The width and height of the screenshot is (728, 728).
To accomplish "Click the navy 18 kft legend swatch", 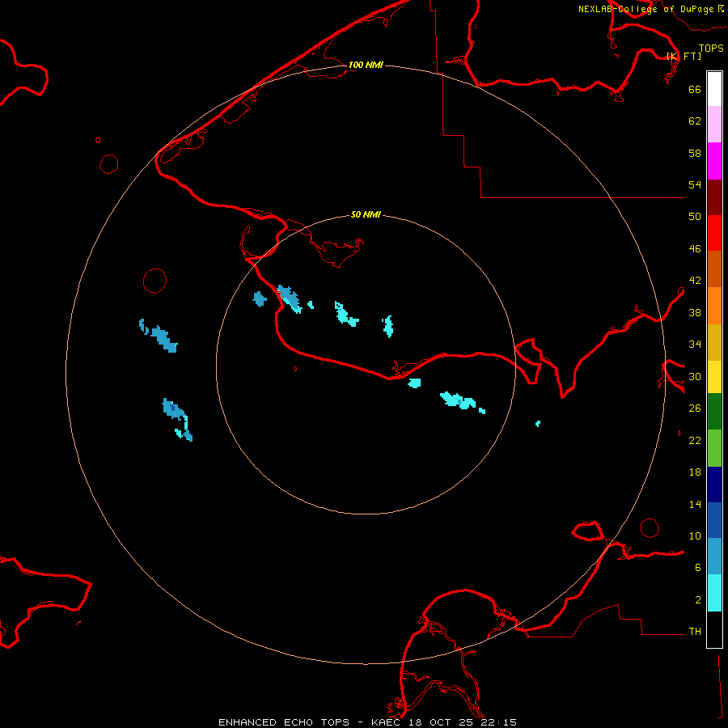I will click(x=714, y=485).
